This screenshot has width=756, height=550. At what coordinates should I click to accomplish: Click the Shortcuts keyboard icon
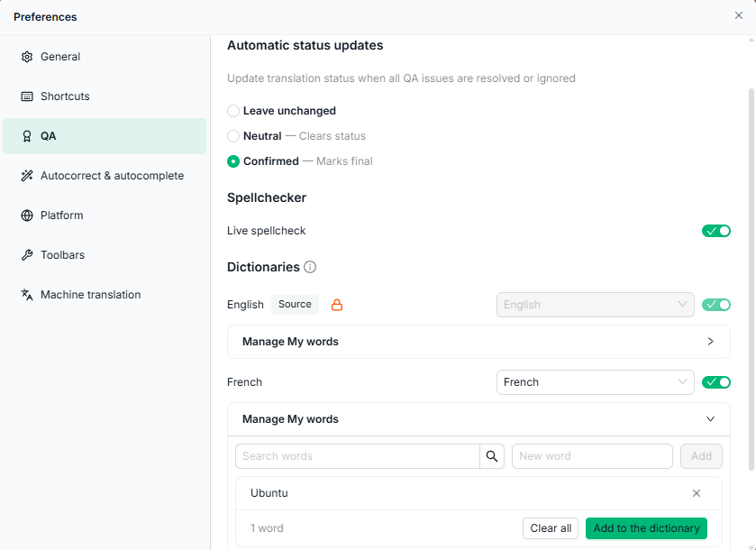(27, 96)
